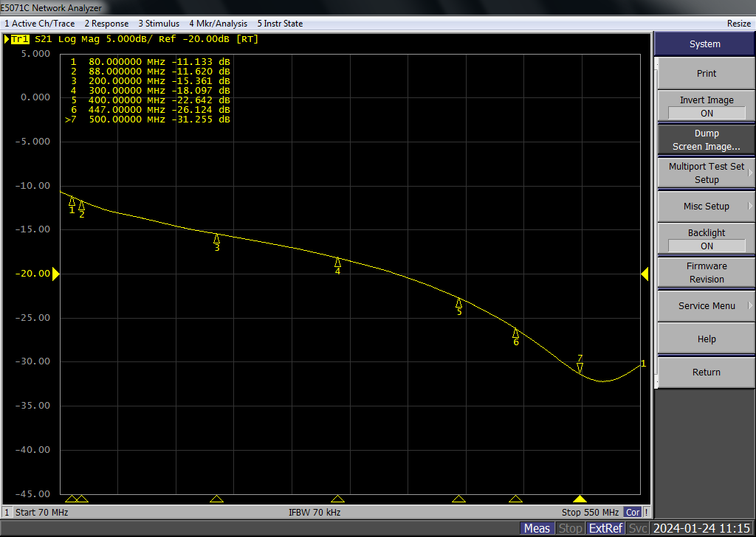Screen dimensions: 756x537
Task: Click Firmware Revision softkey
Action: point(707,273)
